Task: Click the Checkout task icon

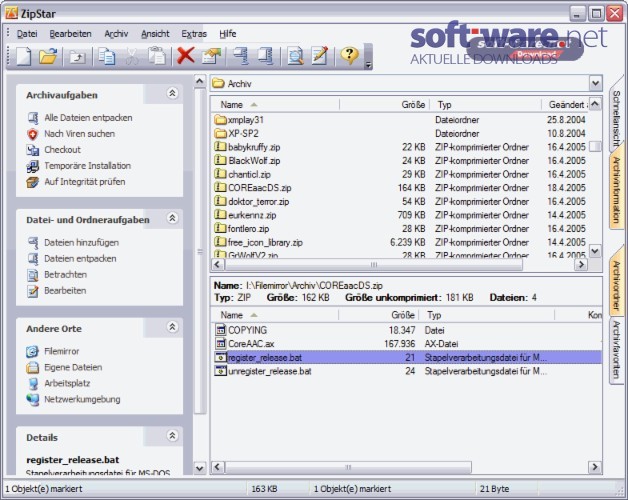Action: [33, 150]
